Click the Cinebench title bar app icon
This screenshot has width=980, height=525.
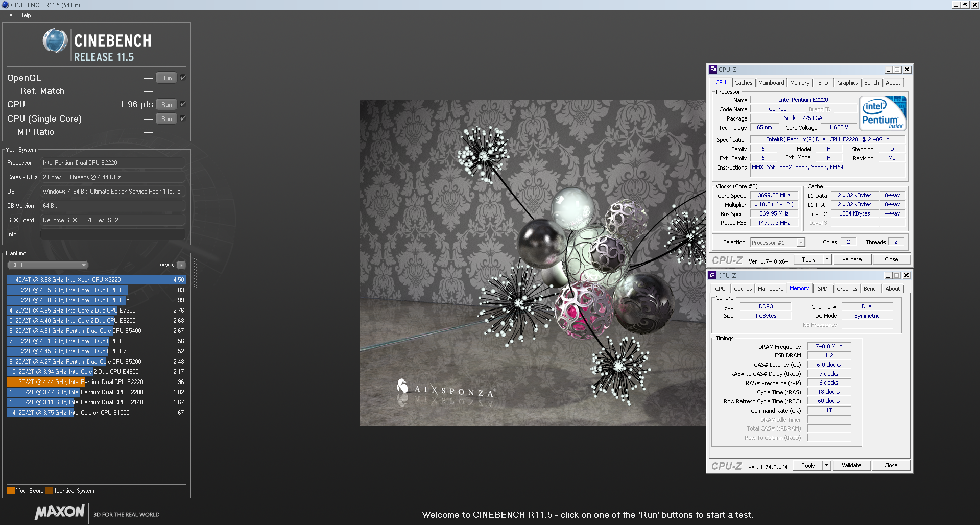[5, 5]
